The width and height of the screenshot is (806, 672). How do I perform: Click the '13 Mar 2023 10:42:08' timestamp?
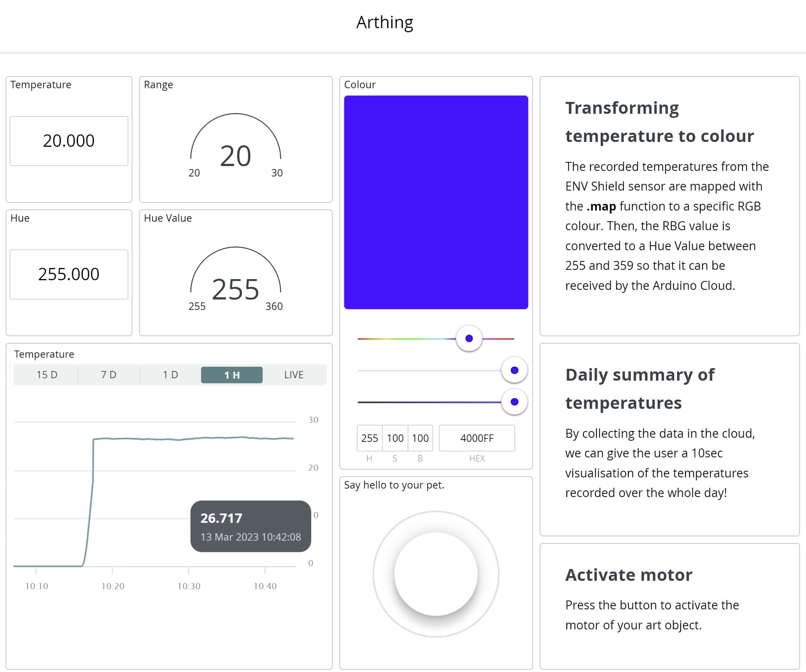[251, 537]
